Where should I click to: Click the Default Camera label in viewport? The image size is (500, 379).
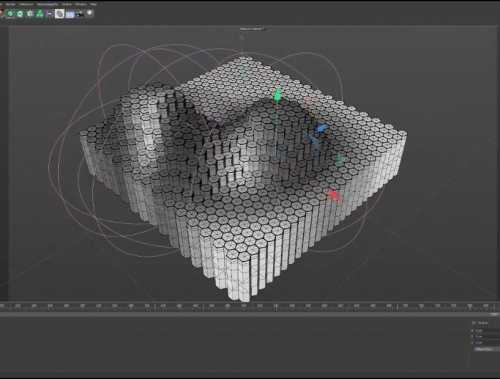[250, 29]
